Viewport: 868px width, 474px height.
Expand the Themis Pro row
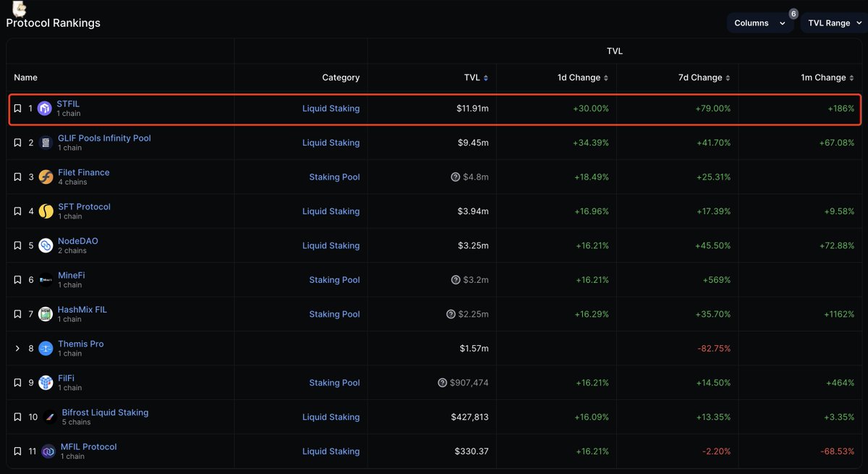(x=18, y=349)
